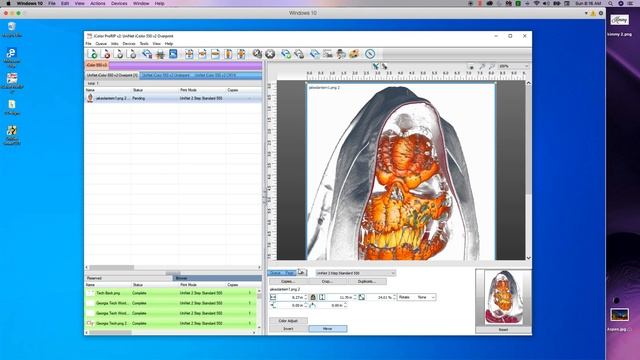Viewport: 640px width, 360px height.
Task: Click the height field stepper arrows
Action: pos(355,297)
